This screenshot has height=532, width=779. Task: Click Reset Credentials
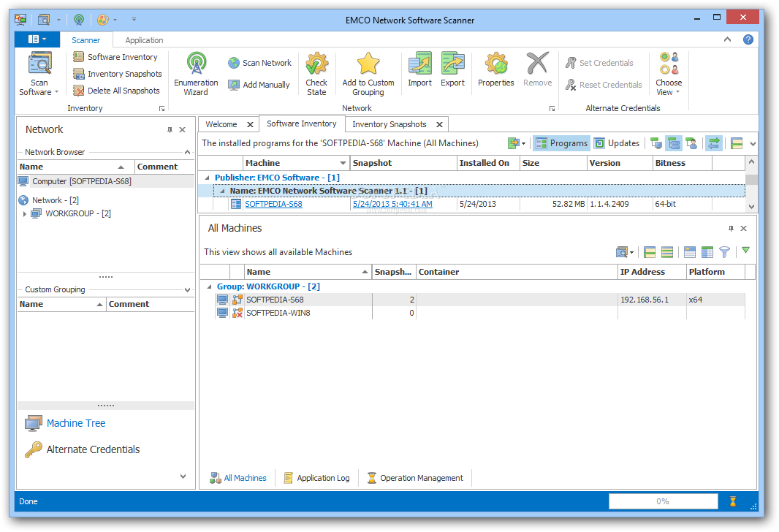tap(604, 85)
